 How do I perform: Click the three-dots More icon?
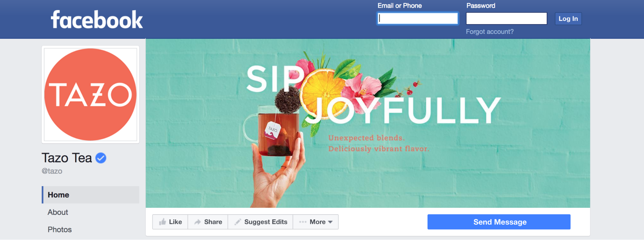[303, 222]
